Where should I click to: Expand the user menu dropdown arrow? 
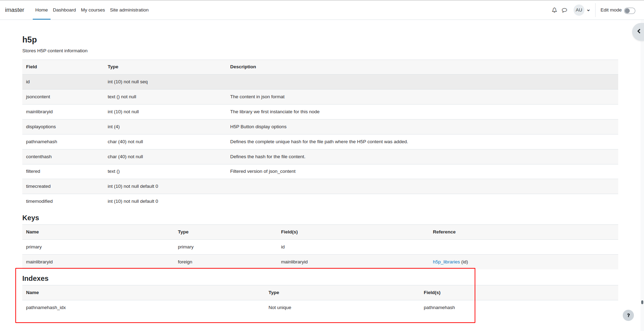click(x=588, y=10)
